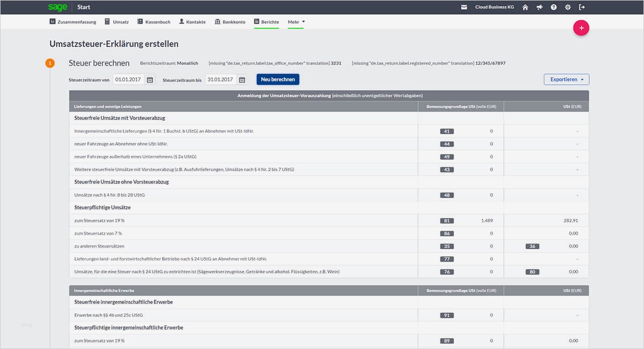Open the settings gear icon
This screenshot has height=349, width=644.
click(x=568, y=7)
